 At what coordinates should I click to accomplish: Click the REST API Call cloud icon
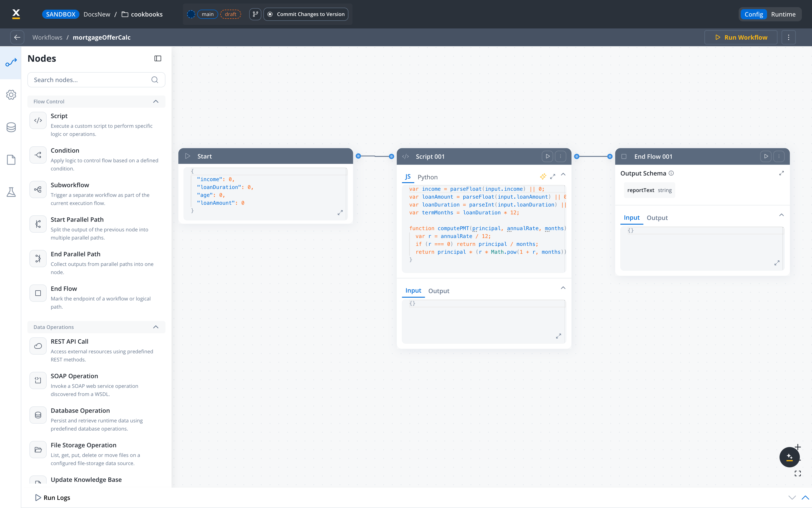[38, 346]
